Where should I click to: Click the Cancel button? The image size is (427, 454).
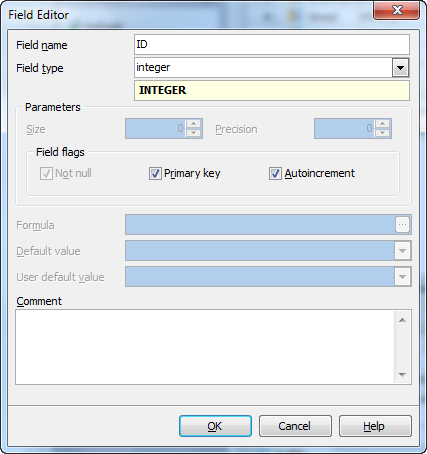(295, 426)
